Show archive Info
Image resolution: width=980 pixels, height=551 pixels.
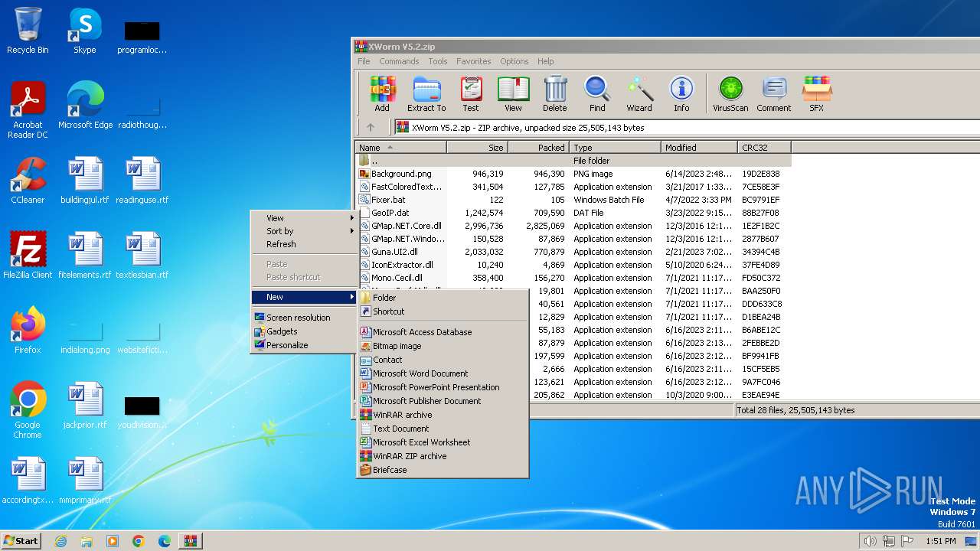click(681, 94)
